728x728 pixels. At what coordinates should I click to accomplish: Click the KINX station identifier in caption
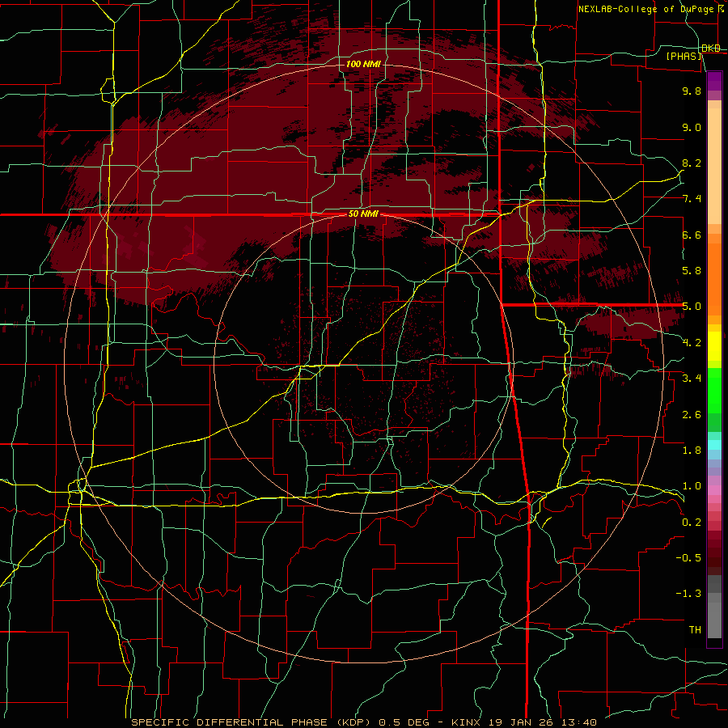tap(466, 722)
